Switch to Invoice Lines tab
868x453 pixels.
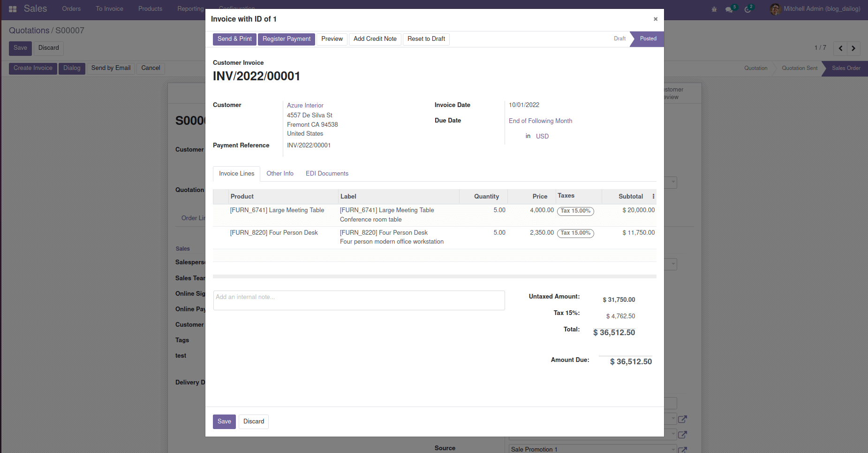[x=236, y=174]
